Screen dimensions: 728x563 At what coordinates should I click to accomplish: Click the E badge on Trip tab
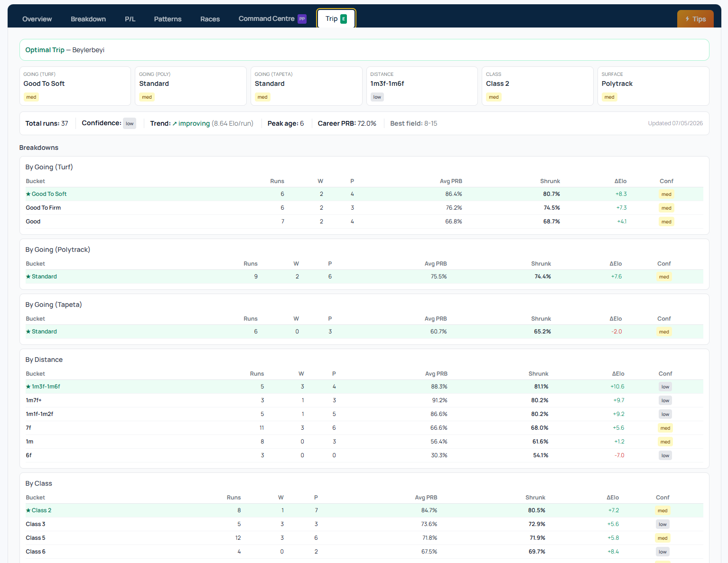pyautogui.click(x=344, y=19)
